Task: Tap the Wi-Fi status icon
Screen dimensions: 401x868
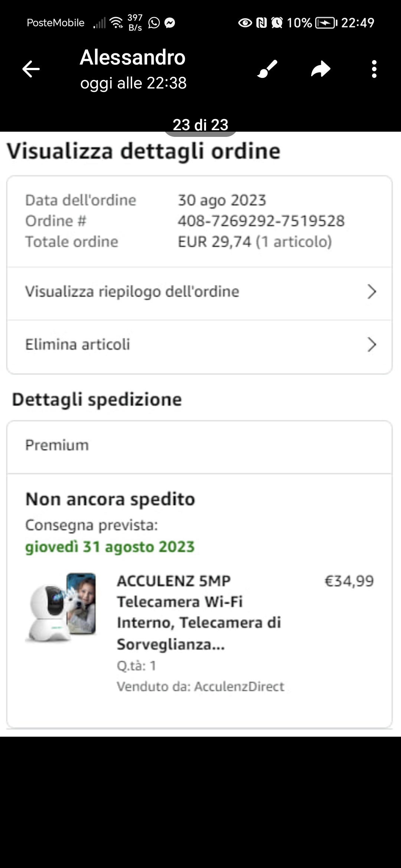Action: pos(117,23)
